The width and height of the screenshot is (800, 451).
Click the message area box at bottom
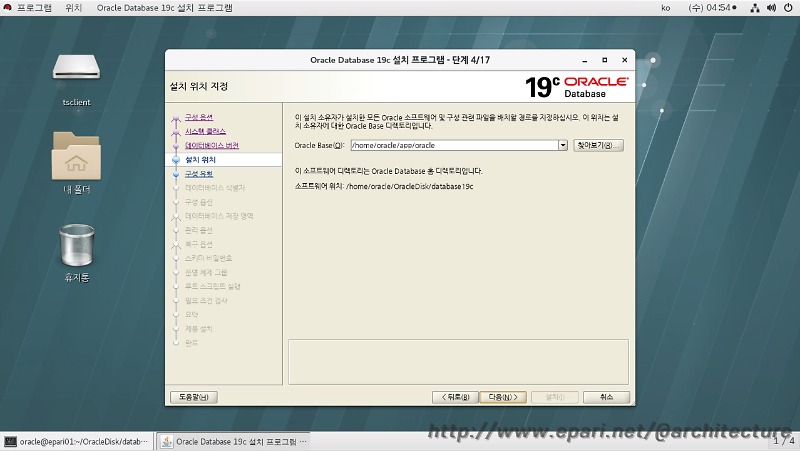pyautogui.click(x=458, y=362)
